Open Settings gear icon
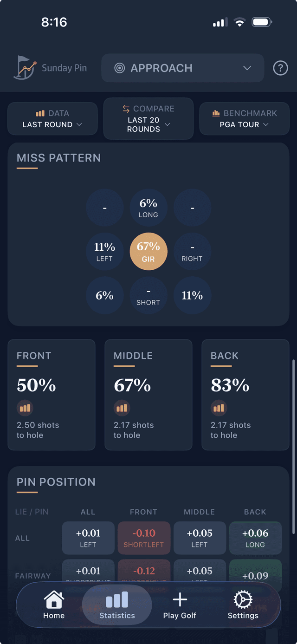 tap(243, 600)
